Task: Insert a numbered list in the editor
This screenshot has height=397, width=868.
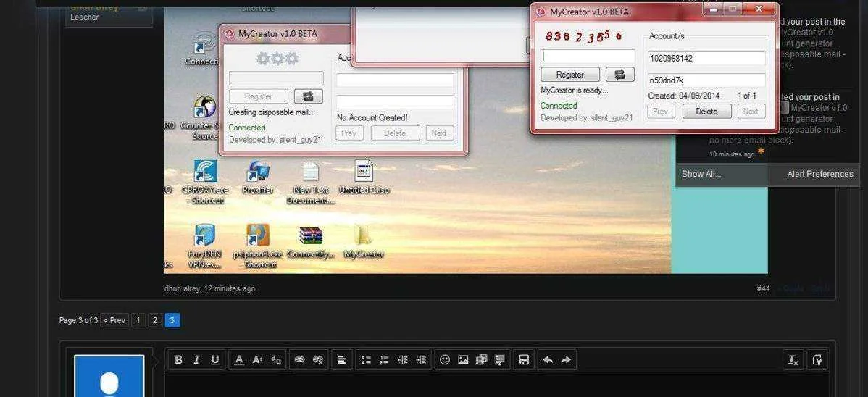Action: 384,360
